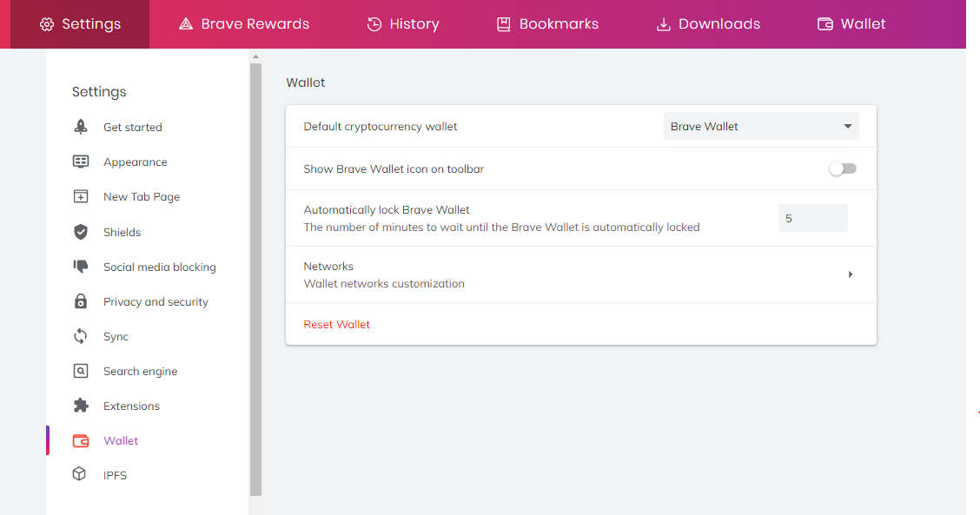Click the Settings gear icon in top bar
The height and width of the screenshot is (515, 980).
(x=47, y=24)
